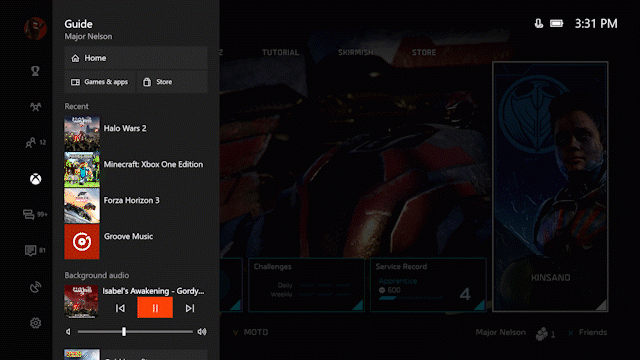The image size is (640, 360).
Task: Select Halo Wars 2 title text
Action: tap(125, 128)
